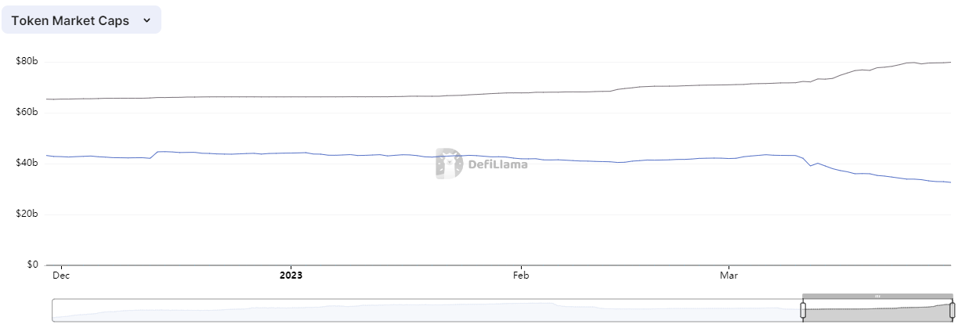Click the $60b y-axis label

27,113
